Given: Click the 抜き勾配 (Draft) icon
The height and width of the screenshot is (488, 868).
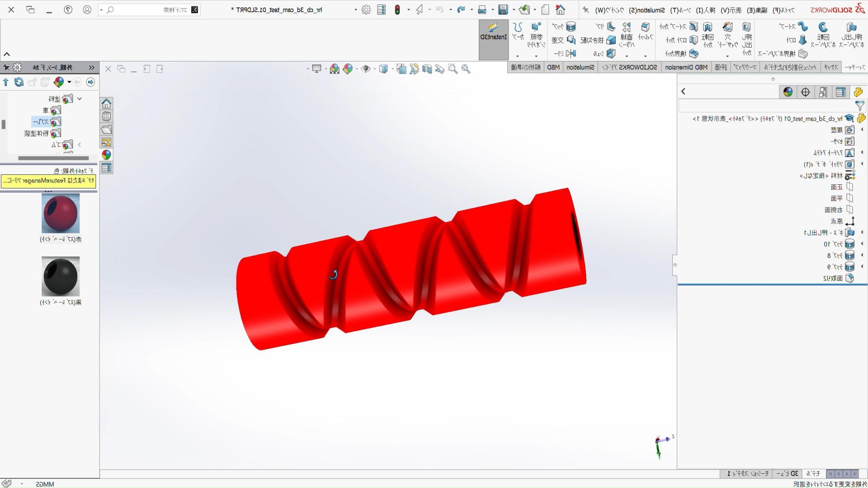Looking at the screenshot, I should [x=611, y=40].
